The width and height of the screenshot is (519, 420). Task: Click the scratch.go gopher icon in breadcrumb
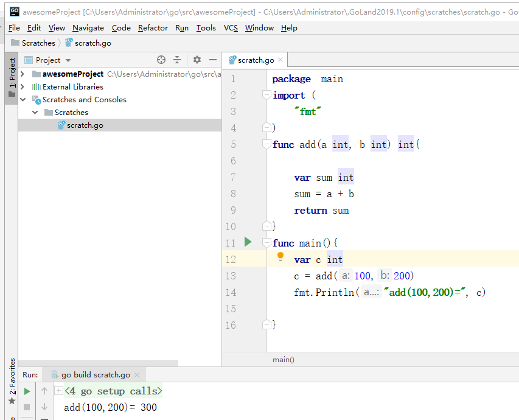click(x=69, y=43)
